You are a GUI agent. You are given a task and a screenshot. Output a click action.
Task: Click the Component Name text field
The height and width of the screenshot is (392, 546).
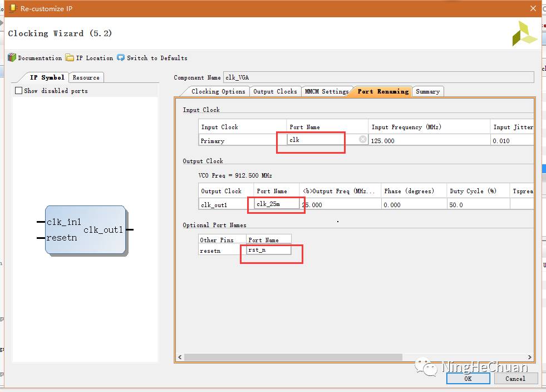point(378,77)
